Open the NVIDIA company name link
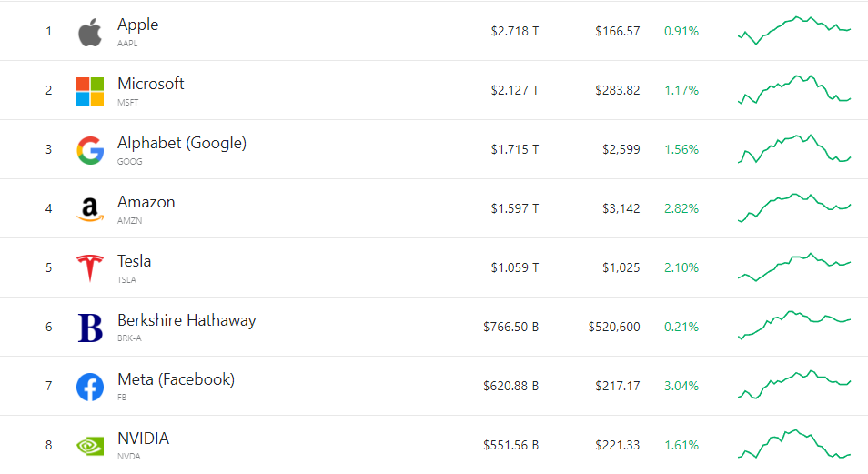868x474 pixels. (143, 439)
